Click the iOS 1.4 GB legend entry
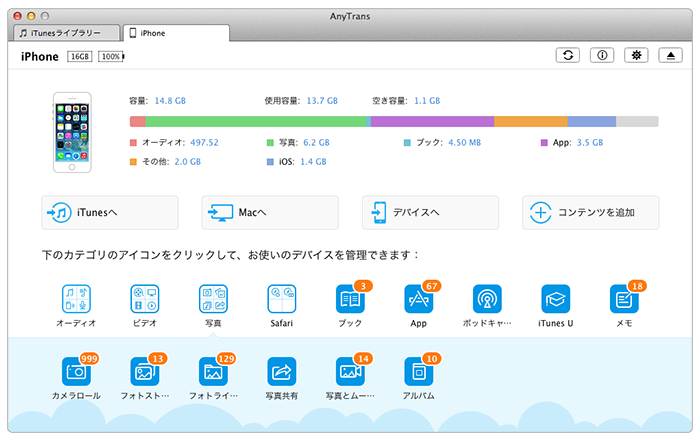700x441 pixels. click(296, 162)
